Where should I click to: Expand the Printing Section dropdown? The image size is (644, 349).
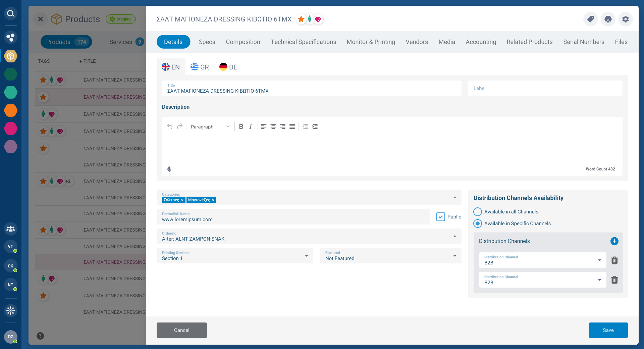306,256
